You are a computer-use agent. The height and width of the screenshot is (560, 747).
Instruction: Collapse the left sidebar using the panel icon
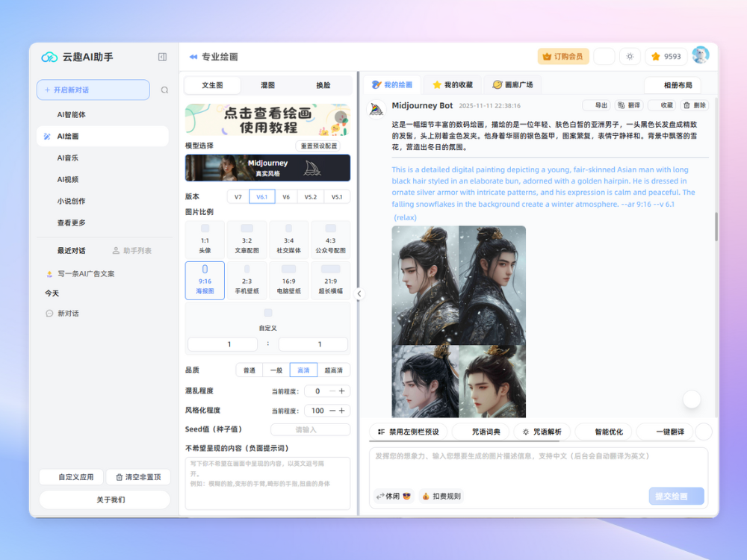point(162,57)
